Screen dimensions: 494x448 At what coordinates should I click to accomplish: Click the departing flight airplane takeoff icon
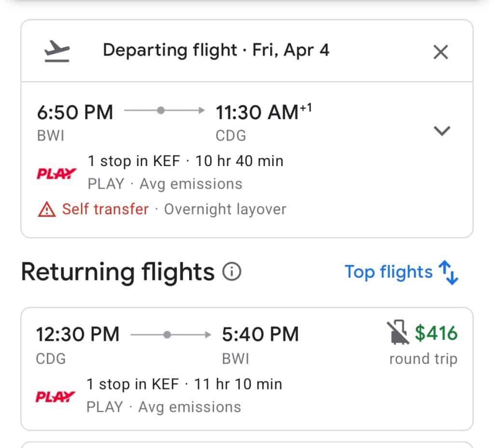57,51
